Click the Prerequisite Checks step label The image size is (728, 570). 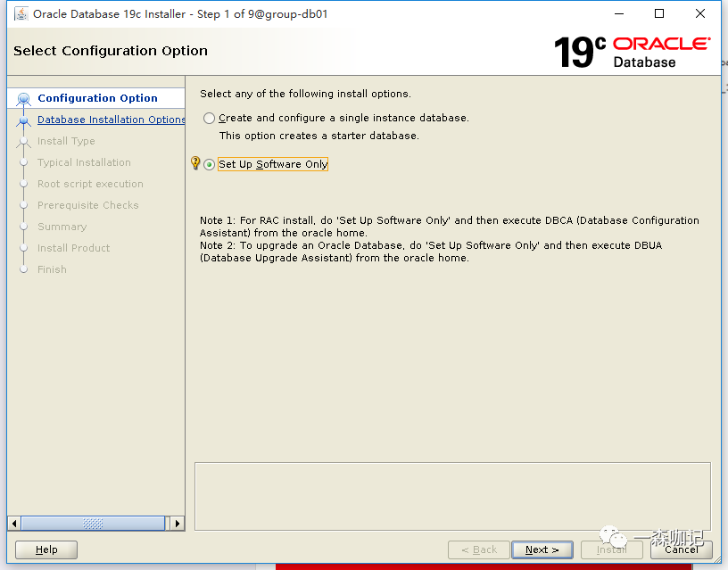click(87, 205)
